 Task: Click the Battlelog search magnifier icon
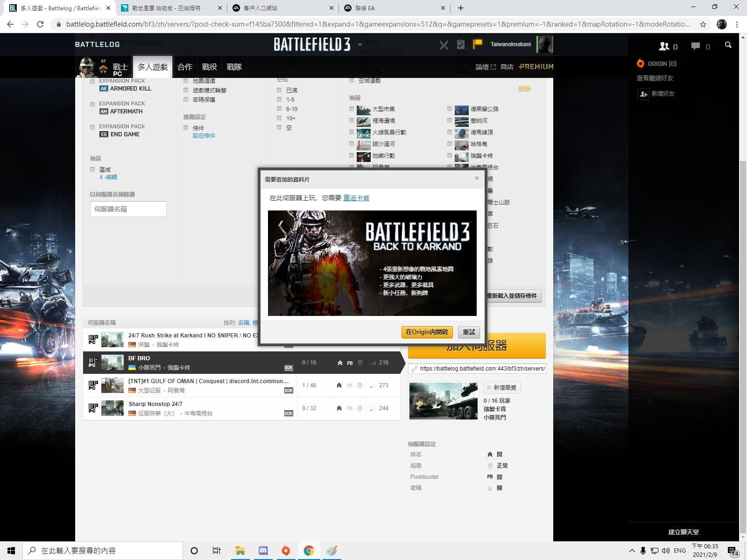(728, 45)
